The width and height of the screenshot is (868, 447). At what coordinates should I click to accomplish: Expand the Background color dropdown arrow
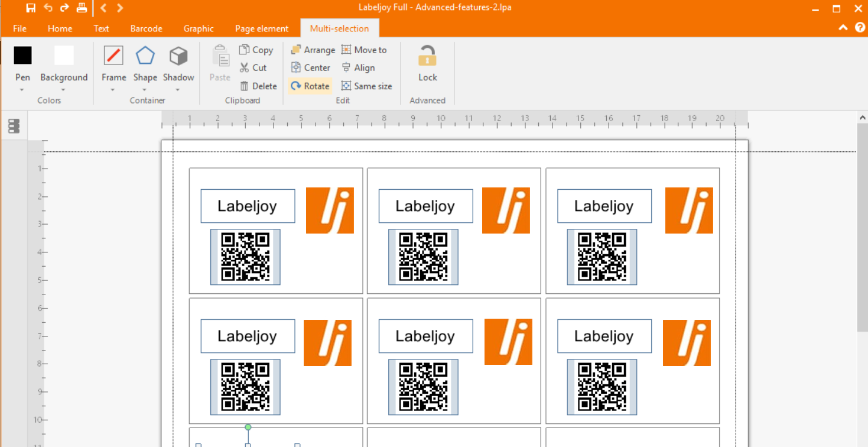point(63,90)
